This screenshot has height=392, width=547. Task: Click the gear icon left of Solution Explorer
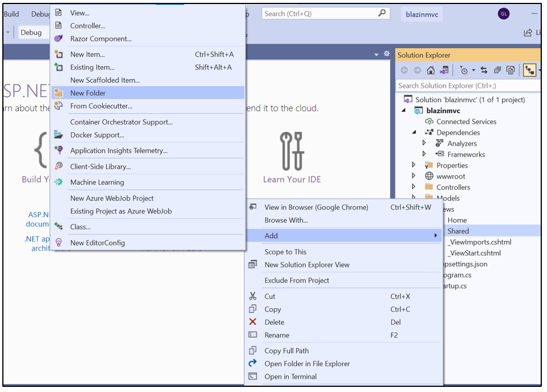point(386,54)
